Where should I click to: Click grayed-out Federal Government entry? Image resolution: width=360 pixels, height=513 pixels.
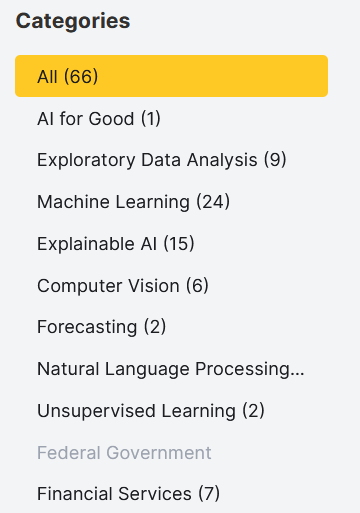[x=124, y=453]
